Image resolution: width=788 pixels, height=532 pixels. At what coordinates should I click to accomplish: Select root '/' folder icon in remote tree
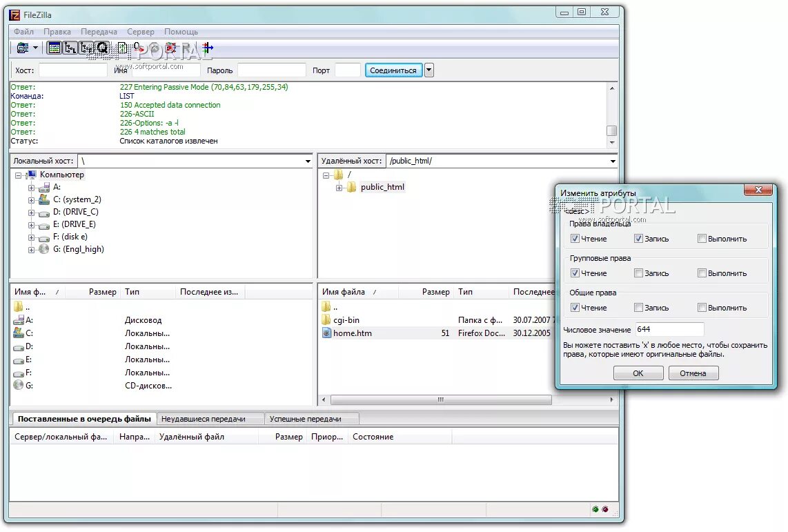[338, 175]
